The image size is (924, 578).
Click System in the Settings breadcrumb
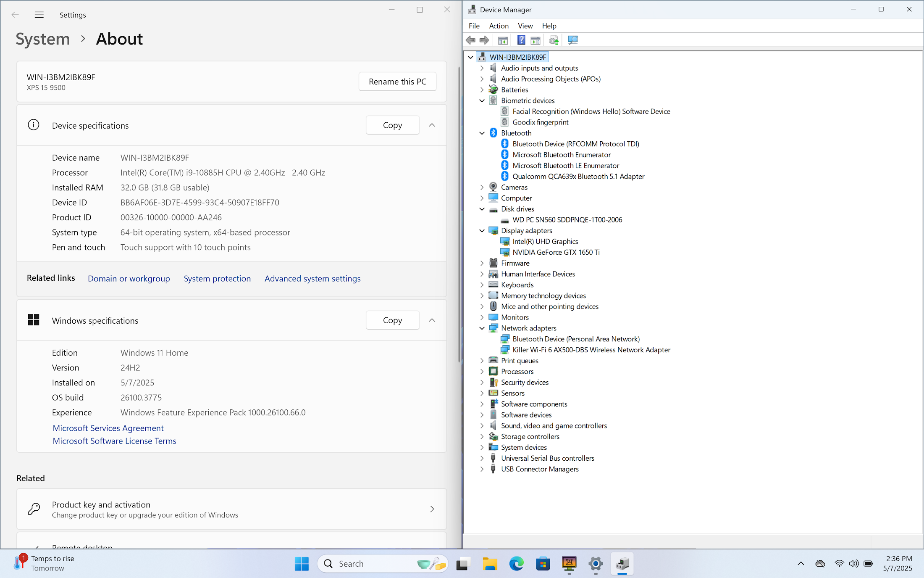coord(43,39)
